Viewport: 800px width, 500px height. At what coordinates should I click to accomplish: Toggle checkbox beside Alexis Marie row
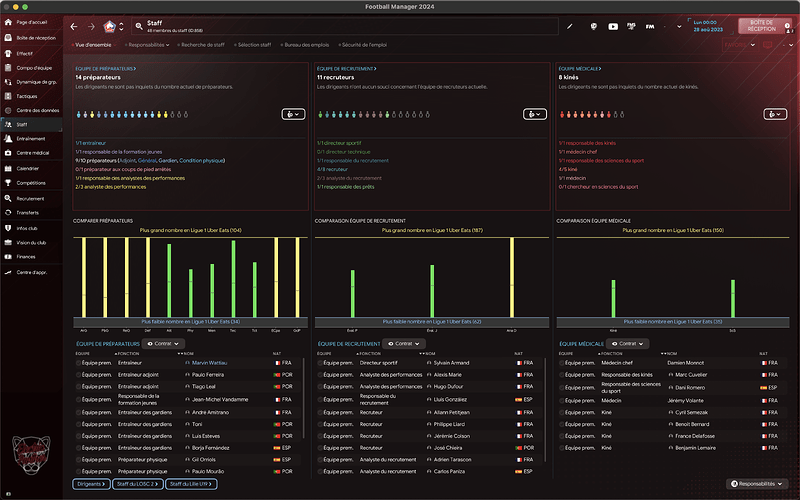pyautogui.click(x=320, y=375)
